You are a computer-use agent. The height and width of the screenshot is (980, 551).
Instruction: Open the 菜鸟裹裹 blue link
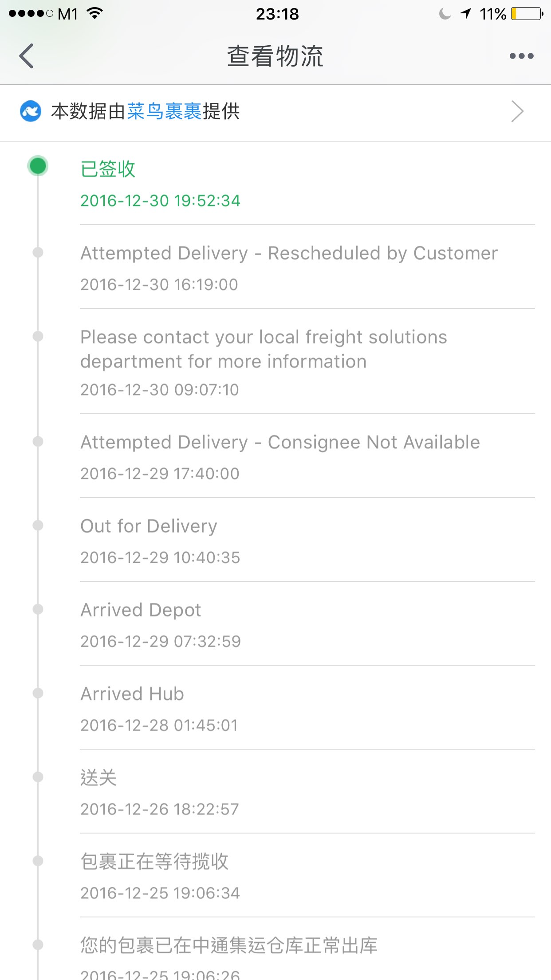[164, 111]
